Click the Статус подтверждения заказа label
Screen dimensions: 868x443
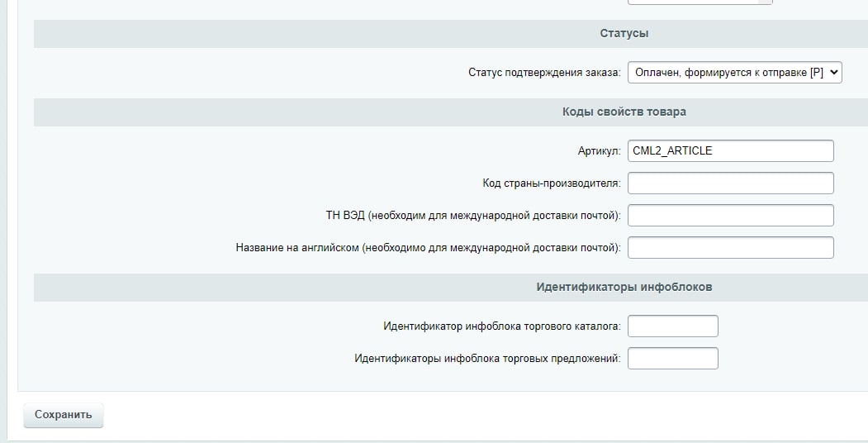(545, 73)
